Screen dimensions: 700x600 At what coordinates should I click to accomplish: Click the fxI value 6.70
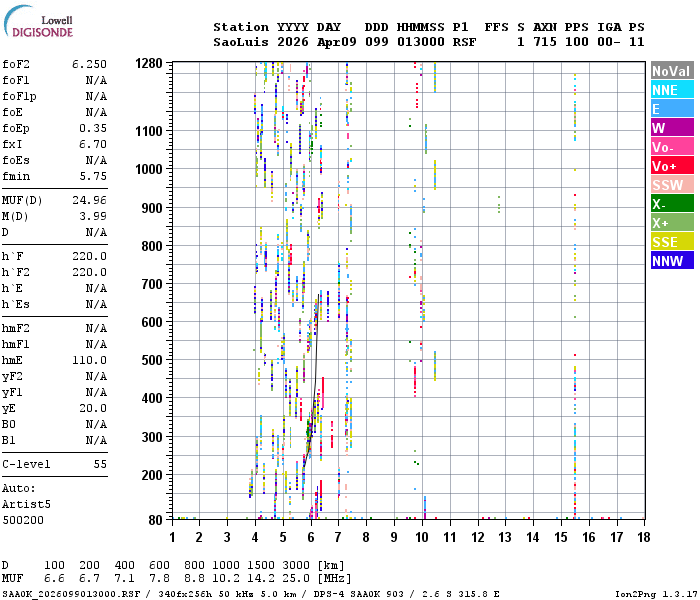(x=93, y=144)
